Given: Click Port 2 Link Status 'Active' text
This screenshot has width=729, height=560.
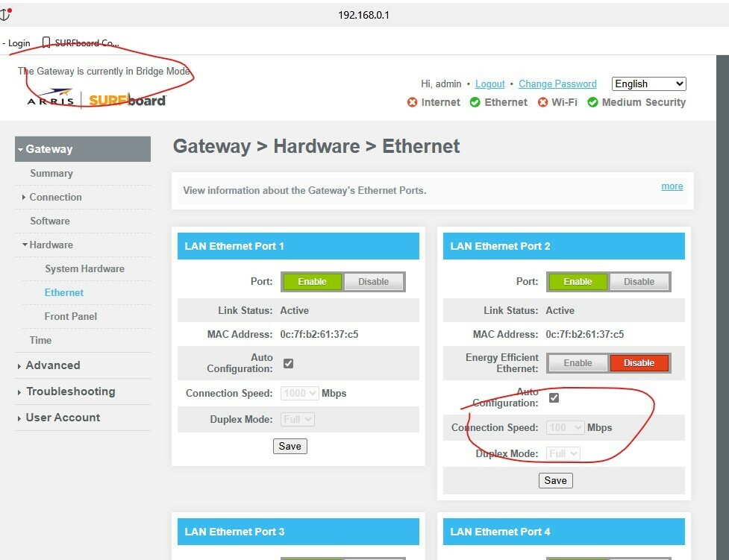Looking at the screenshot, I should 560,310.
